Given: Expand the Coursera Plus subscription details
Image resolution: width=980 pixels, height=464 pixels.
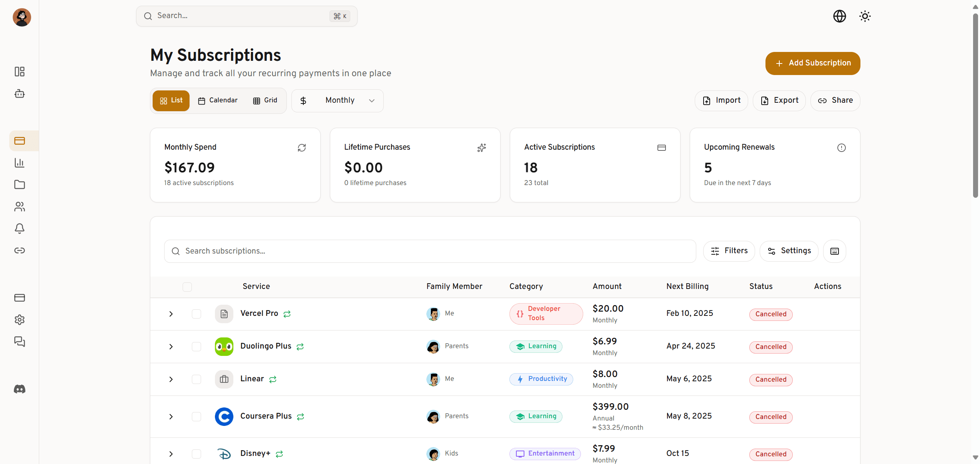Looking at the screenshot, I should point(171,417).
